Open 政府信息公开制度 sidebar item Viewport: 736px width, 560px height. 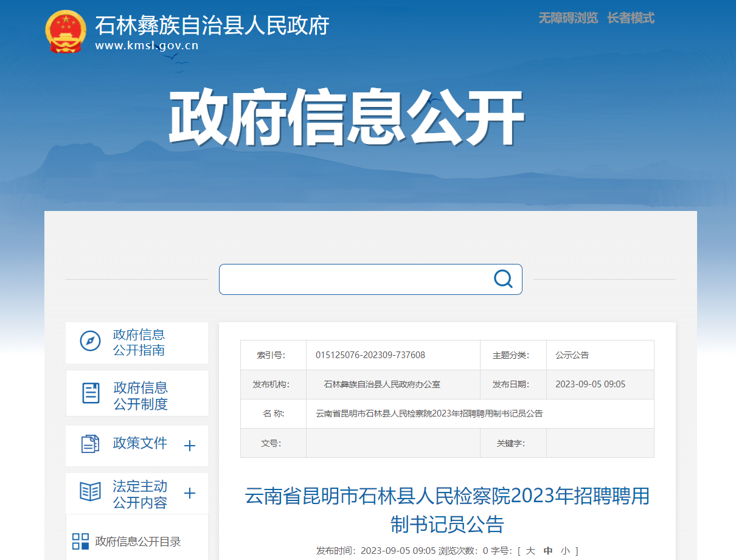(x=141, y=396)
